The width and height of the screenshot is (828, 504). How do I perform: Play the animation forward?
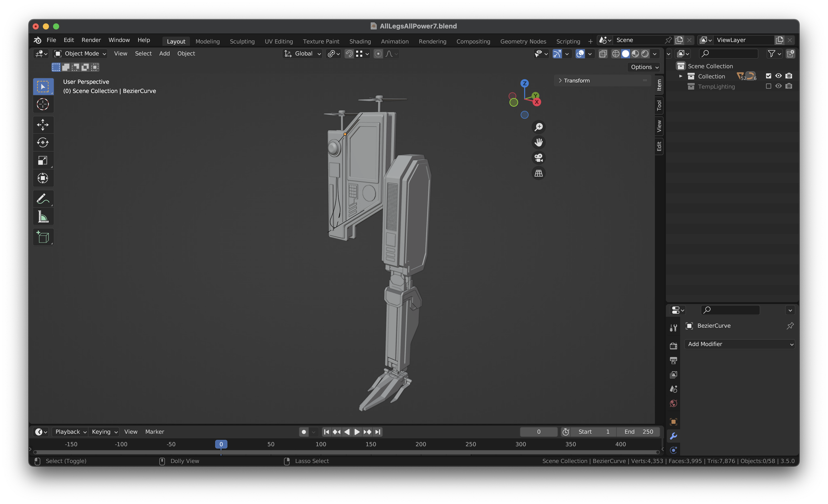357,432
